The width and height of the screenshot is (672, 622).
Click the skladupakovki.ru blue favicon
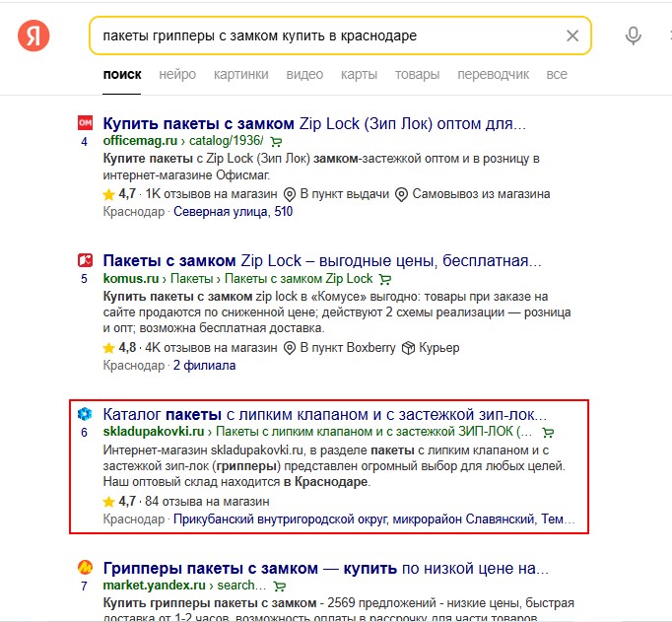click(x=85, y=414)
